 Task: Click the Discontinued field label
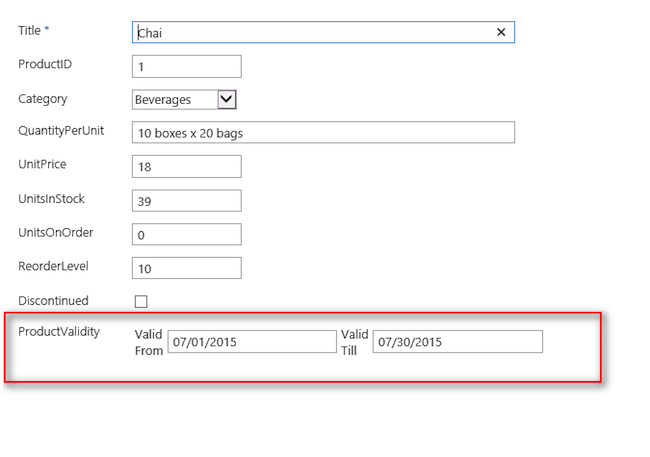pyautogui.click(x=53, y=301)
